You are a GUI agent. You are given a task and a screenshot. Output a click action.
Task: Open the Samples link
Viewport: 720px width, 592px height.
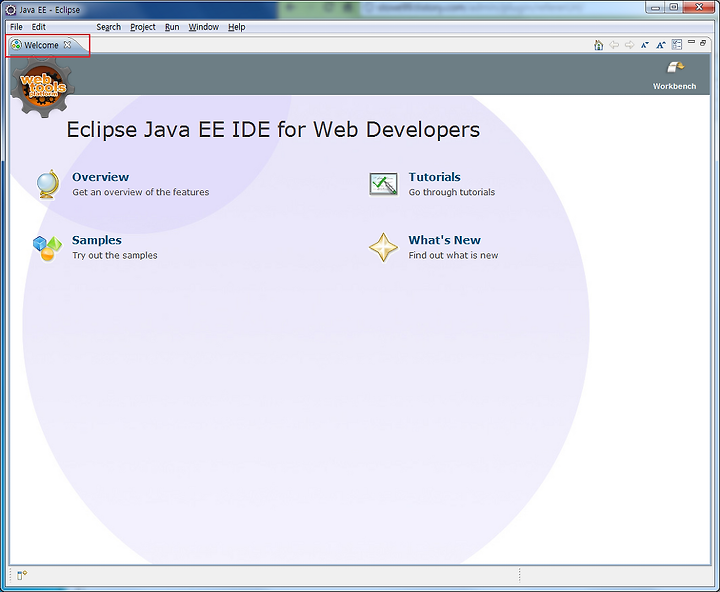pyautogui.click(x=97, y=240)
